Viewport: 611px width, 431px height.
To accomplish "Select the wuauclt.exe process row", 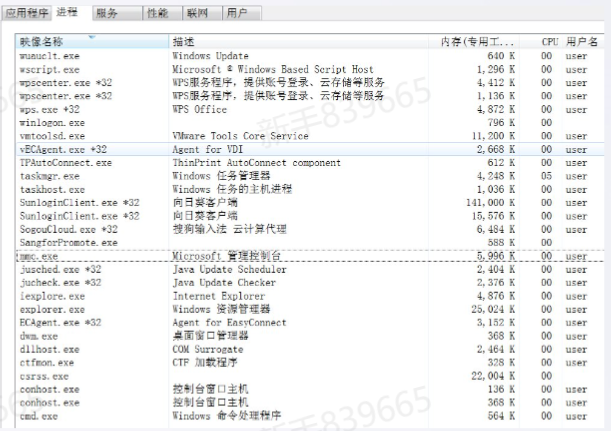I will point(310,56).
